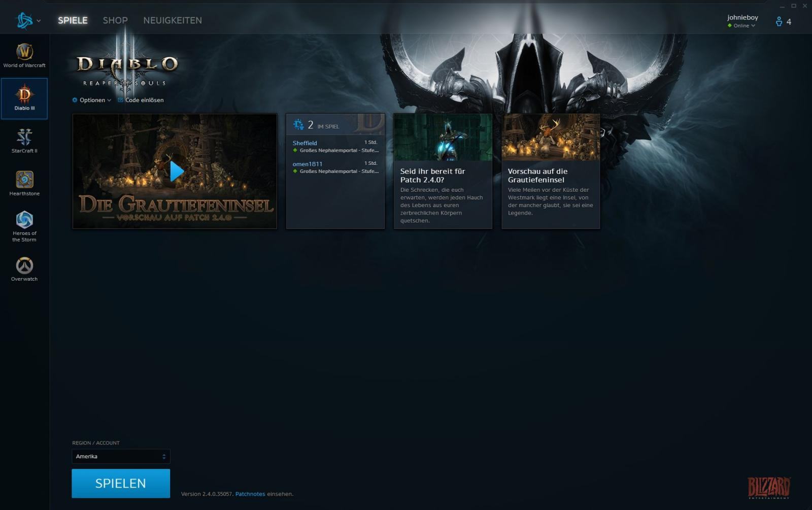Play the Grautiefeninsel preview video
This screenshot has height=510, width=812.
[177, 172]
